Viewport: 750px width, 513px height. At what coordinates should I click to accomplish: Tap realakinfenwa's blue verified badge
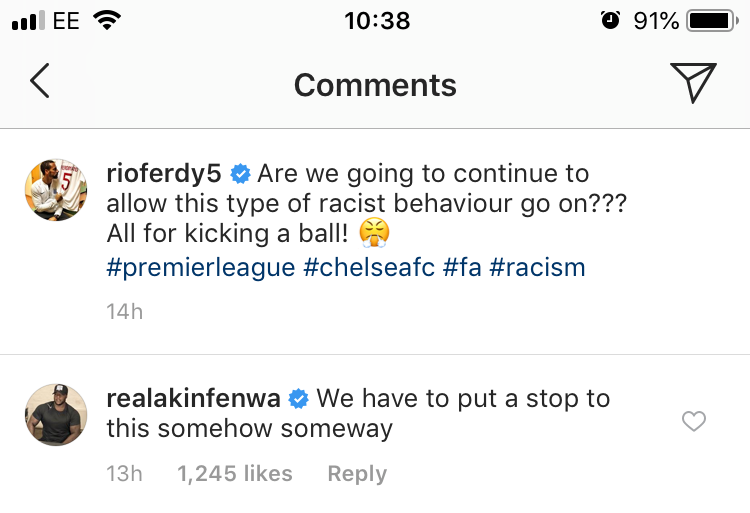298,399
